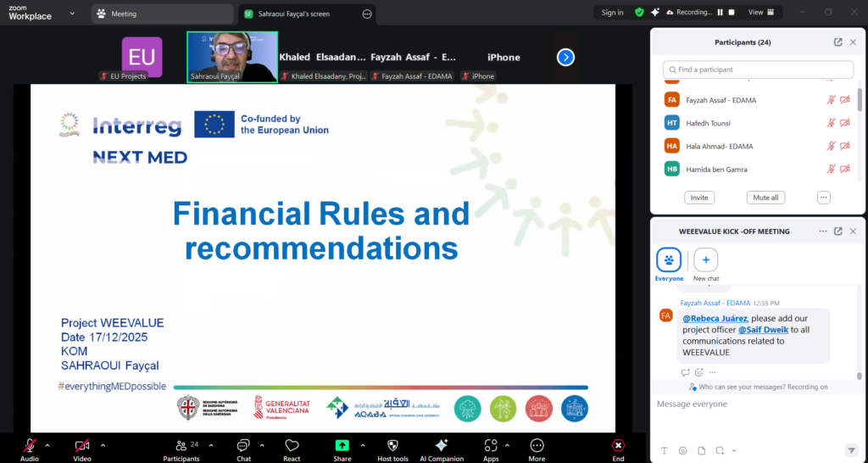Viewport: 868px width, 463px height.
Task: Pop out the Participants panel
Action: 838,42
